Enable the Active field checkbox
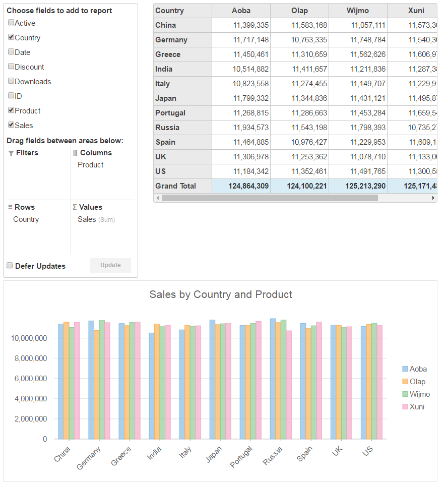 click(x=11, y=23)
